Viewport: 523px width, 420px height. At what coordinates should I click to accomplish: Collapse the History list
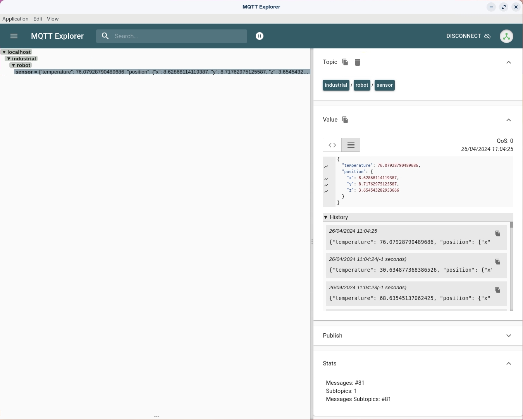click(326, 217)
